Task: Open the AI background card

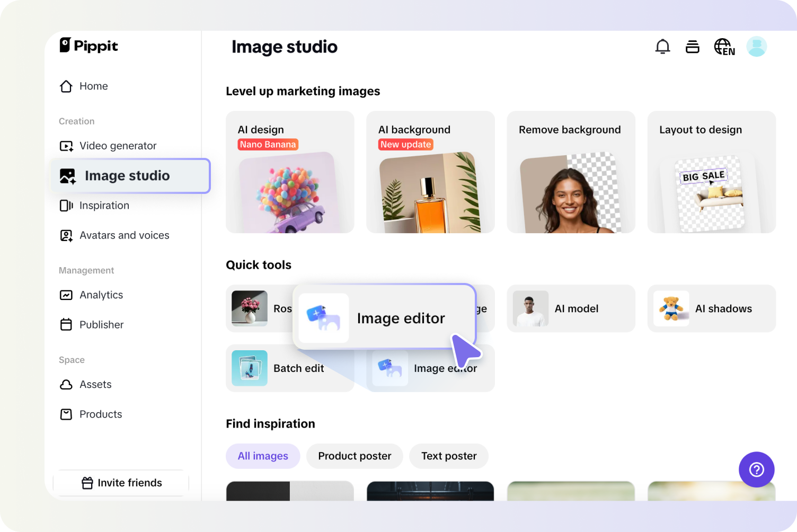Action: 430,172
